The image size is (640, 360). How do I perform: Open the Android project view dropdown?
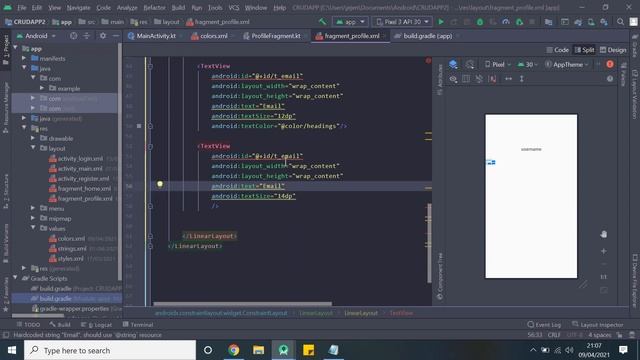(36, 36)
